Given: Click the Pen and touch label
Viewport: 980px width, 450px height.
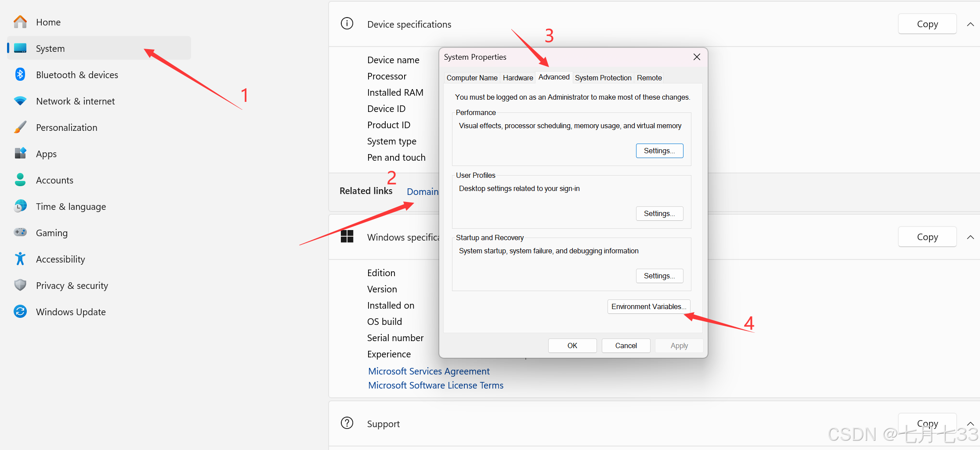Looking at the screenshot, I should pyautogui.click(x=396, y=157).
